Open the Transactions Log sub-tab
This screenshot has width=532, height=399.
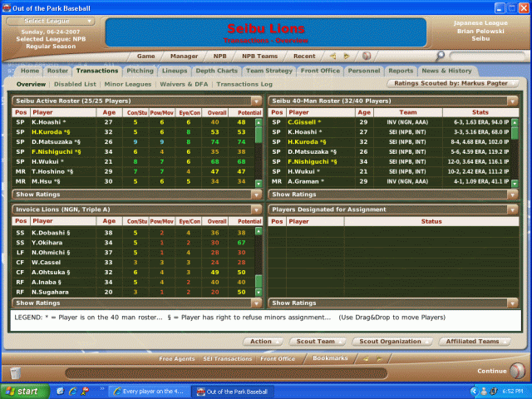point(244,84)
